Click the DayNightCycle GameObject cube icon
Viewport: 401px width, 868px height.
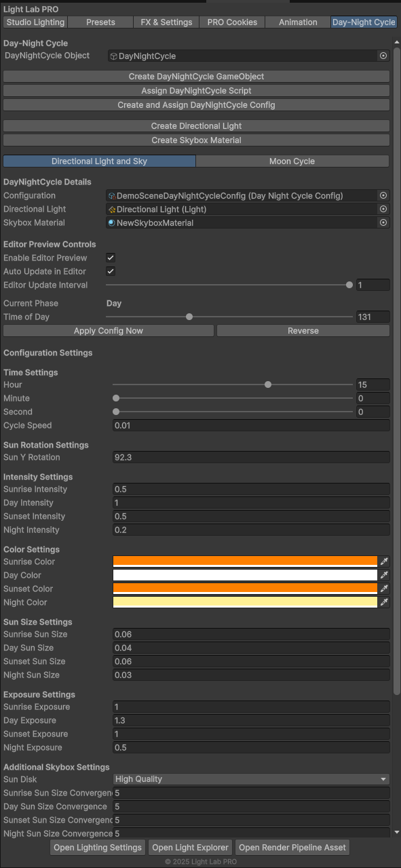(x=114, y=56)
